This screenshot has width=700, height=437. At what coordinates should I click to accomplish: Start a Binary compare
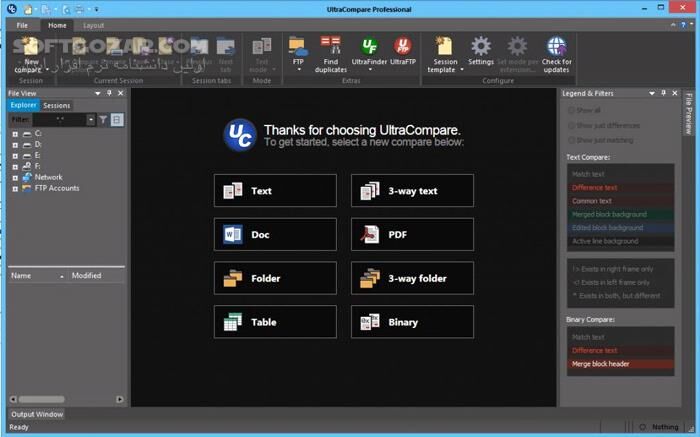412,322
